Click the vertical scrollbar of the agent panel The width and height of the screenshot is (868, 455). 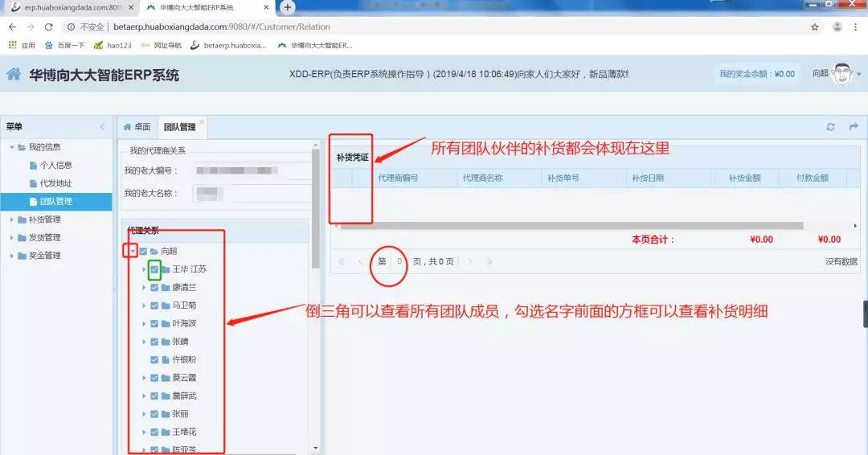tap(316, 207)
